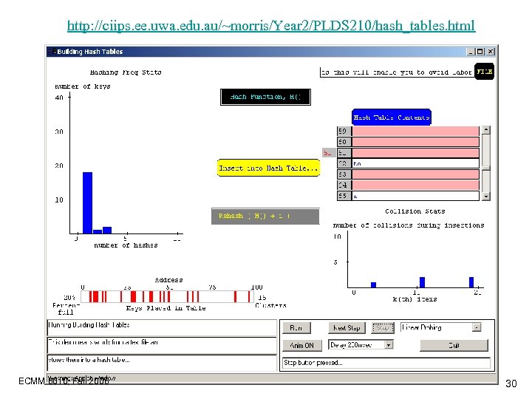Click the Rehash H() + 1 box
This screenshot has width=532, height=399.
pyautogui.click(x=265, y=216)
